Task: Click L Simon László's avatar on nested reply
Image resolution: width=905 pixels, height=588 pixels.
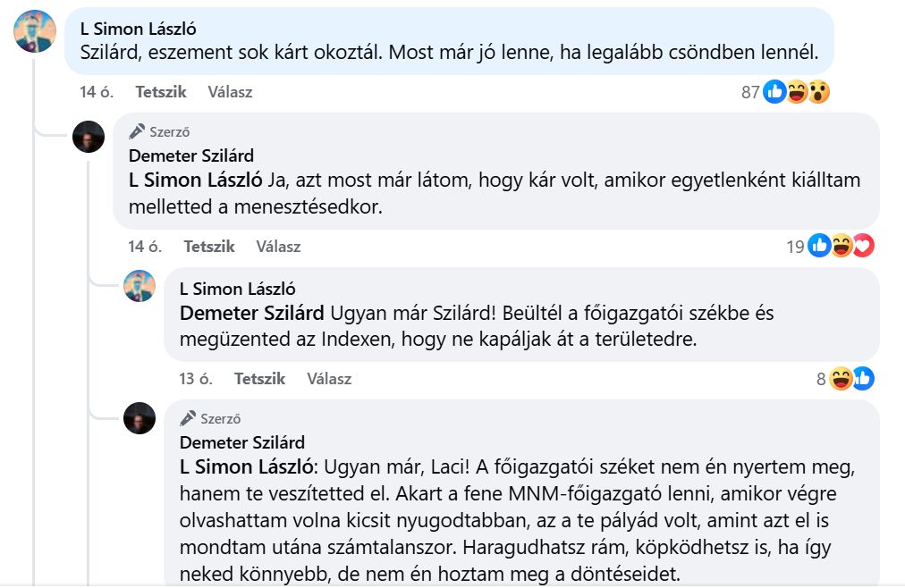Action: coord(140,285)
